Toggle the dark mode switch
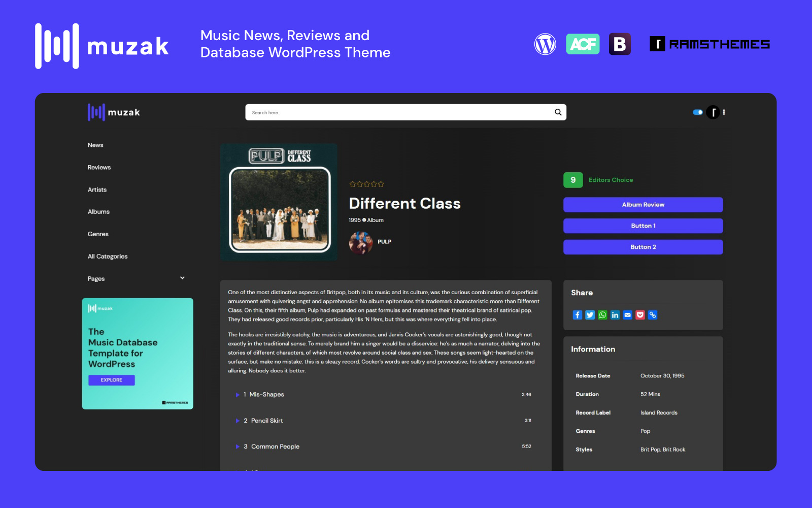Viewport: 812px width, 508px height. (x=698, y=112)
